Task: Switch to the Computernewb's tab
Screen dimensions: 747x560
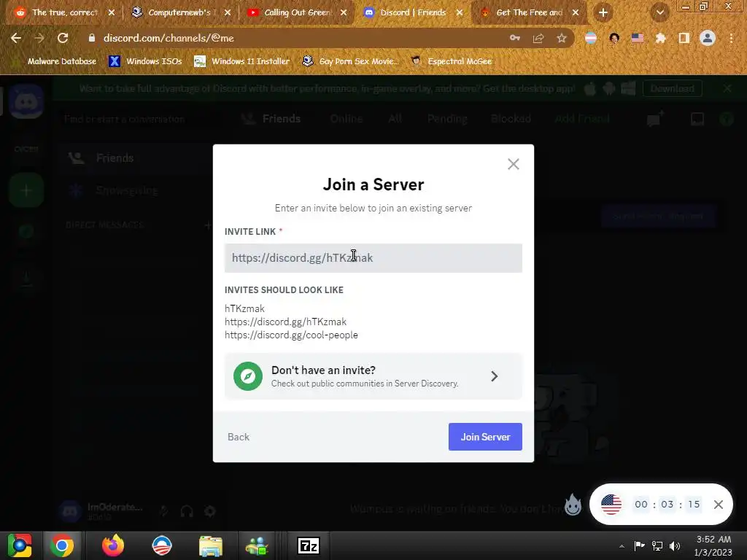Action: [179, 12]
